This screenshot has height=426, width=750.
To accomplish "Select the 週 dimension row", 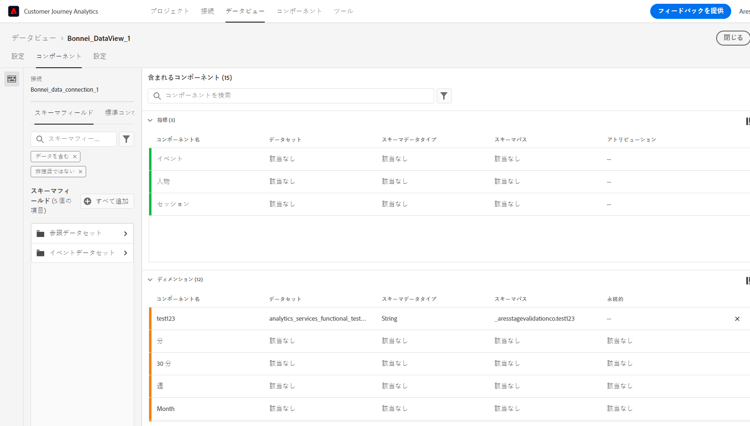I will tap(450, 386).
